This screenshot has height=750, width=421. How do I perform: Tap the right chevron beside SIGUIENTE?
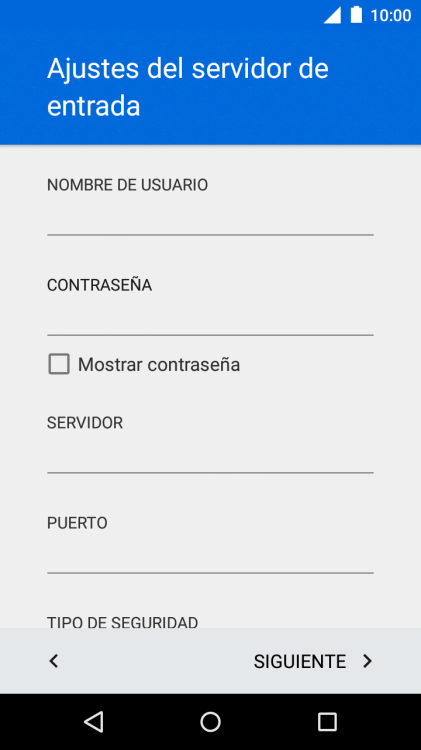[x=367, y=661]
